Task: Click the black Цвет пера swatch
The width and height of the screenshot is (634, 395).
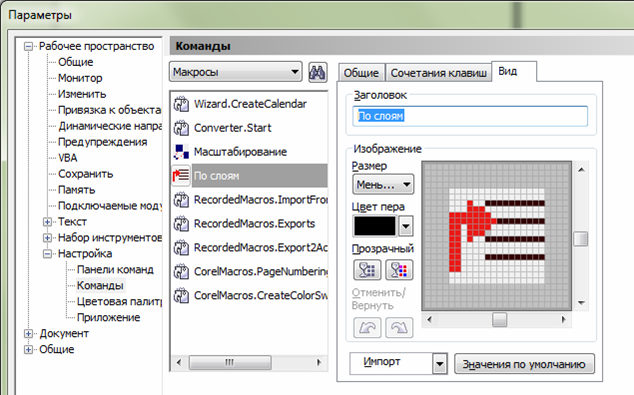Action: point(375,226)
